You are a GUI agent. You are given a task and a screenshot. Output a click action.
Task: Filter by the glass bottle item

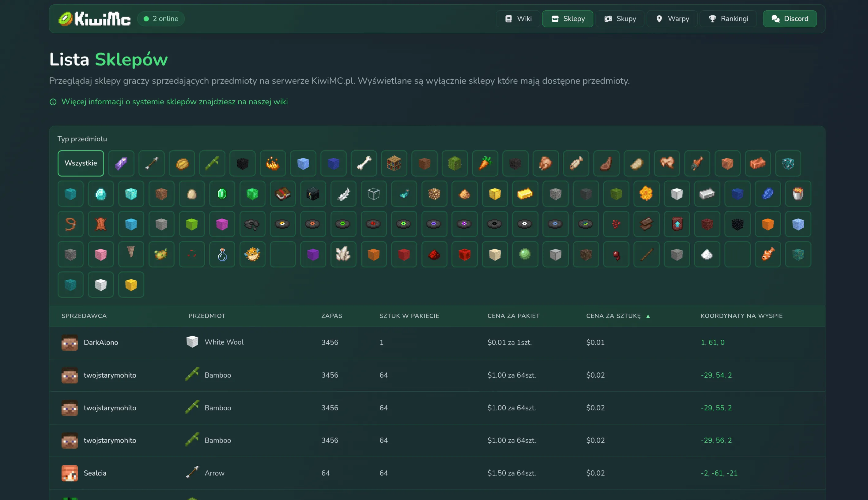click(x=222, y=255)
